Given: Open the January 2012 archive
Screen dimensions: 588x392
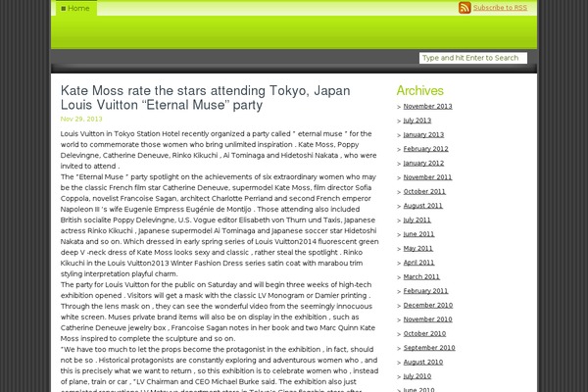Looking at the screenshot, I should (423, 164).
